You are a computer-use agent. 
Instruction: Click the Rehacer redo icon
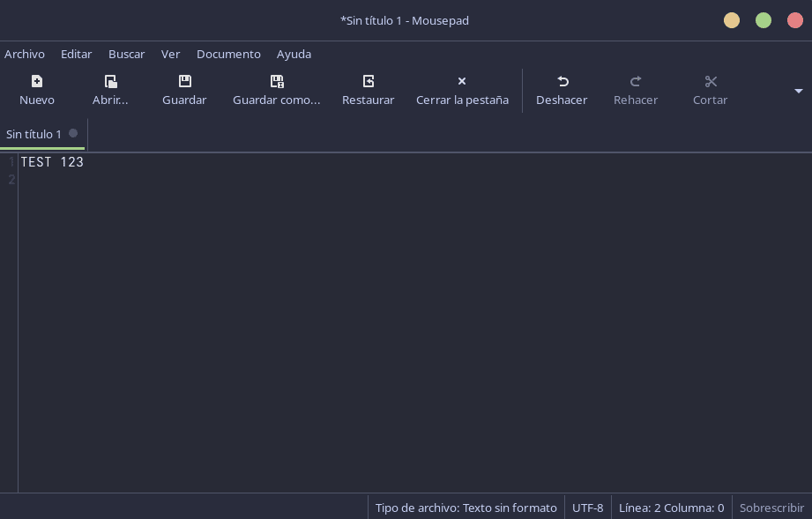click(x=636, y=82)
